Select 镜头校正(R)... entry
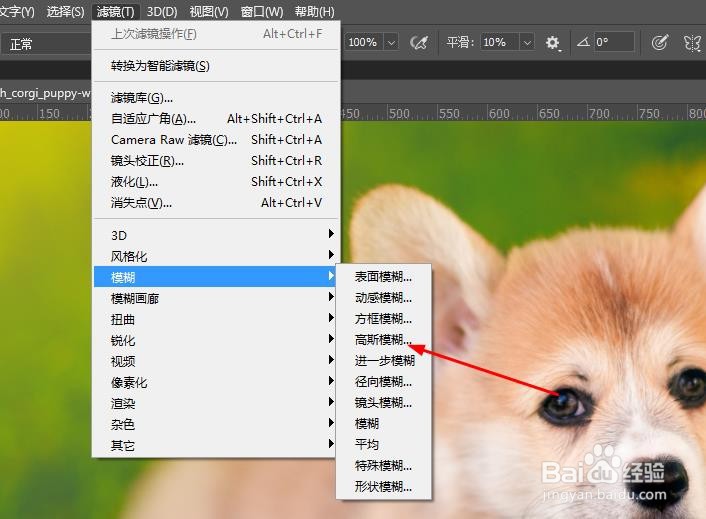This screenshot has height=519, width=706. click(216, 161)
